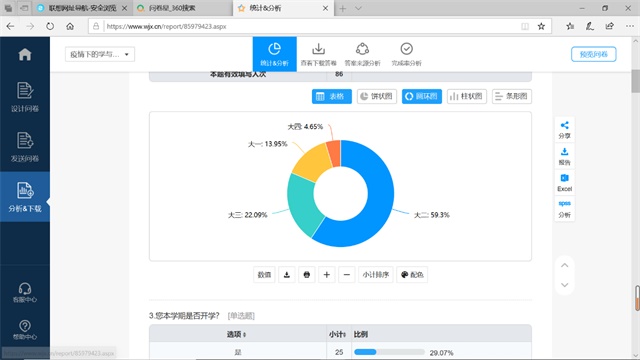
Task: Open the 配色 color scheme picker
Action: pyautogui.click(x=412, y=275)
